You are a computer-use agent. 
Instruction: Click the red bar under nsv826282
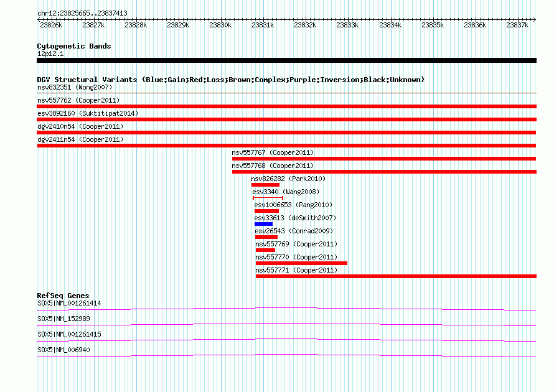265,185
